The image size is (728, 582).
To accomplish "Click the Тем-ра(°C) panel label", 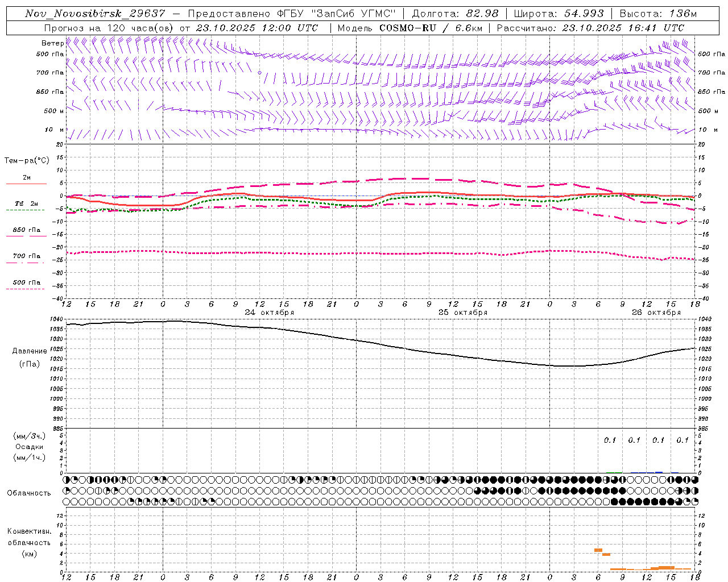I will click(27, 161).
